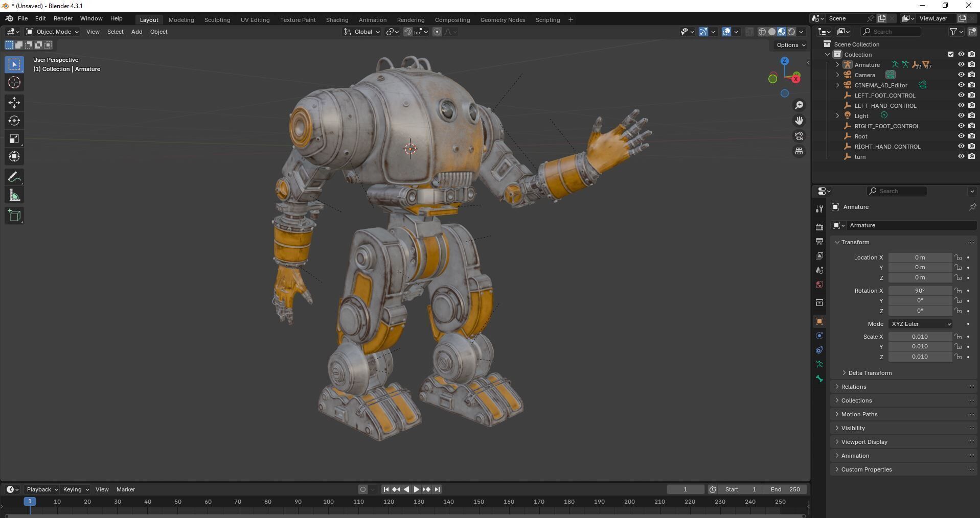Screen dimensions: 980x518
Task: Activate the Select Box tool
Action: [x=14, y=64]
